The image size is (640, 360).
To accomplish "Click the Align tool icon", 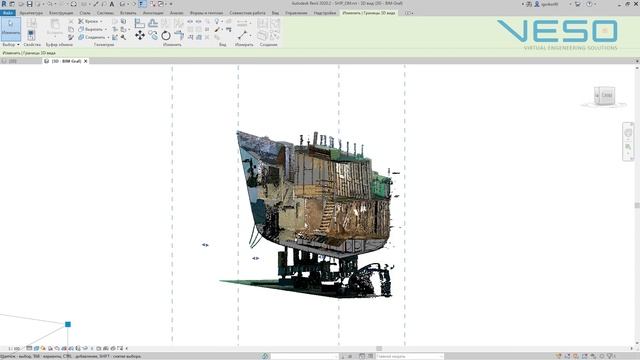I will [x=140, y=23].
